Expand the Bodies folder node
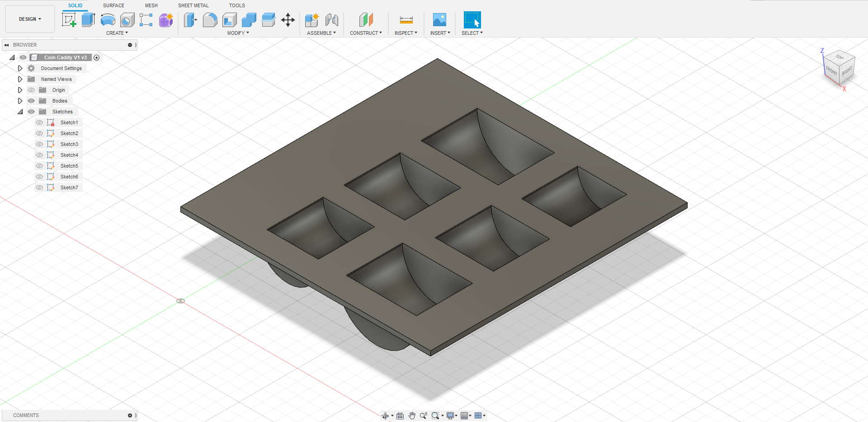Screen dimensions: 868x422 pyautogui.click(x=20, y=101)
